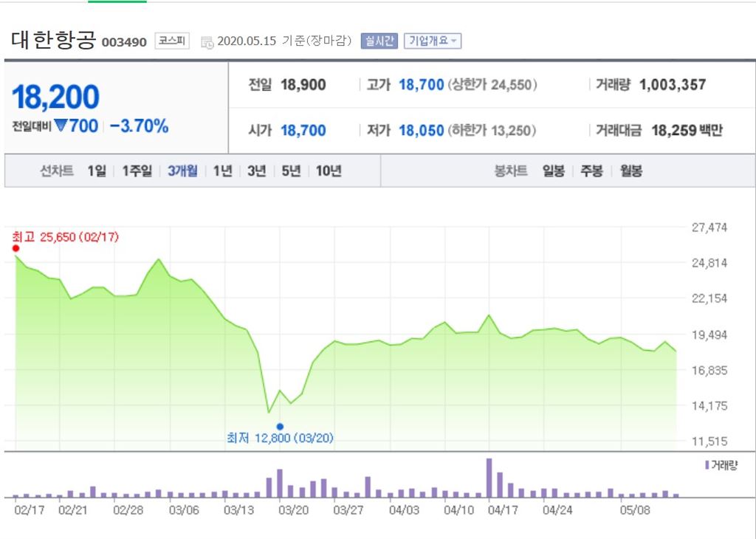
Task: Select the 1주일 line chart tab
Action: [137, 171]
